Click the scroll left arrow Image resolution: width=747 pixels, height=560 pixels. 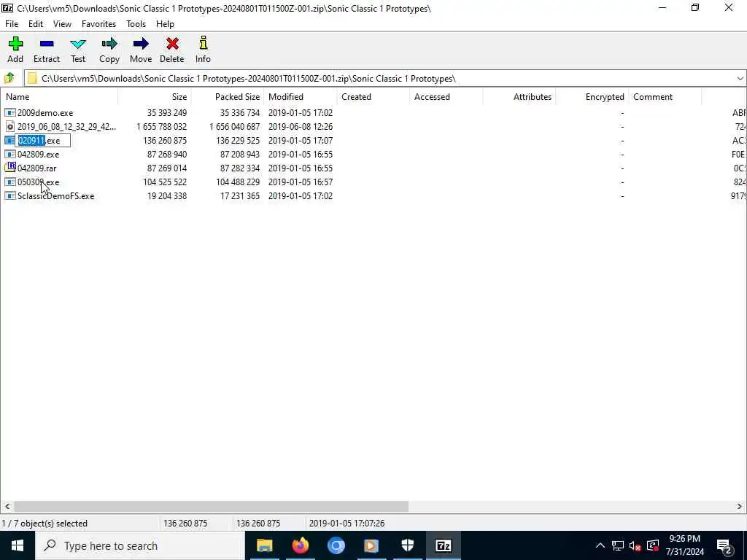[7, 506]
